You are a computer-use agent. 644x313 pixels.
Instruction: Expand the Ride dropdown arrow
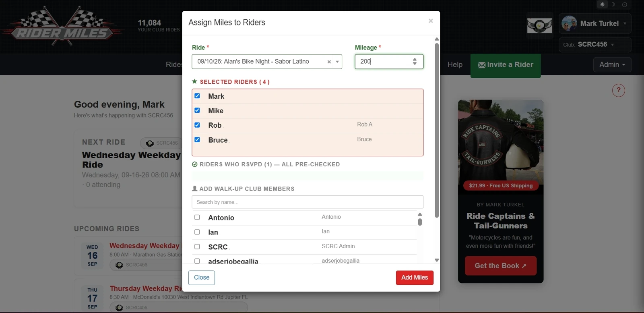click(337, 62)
